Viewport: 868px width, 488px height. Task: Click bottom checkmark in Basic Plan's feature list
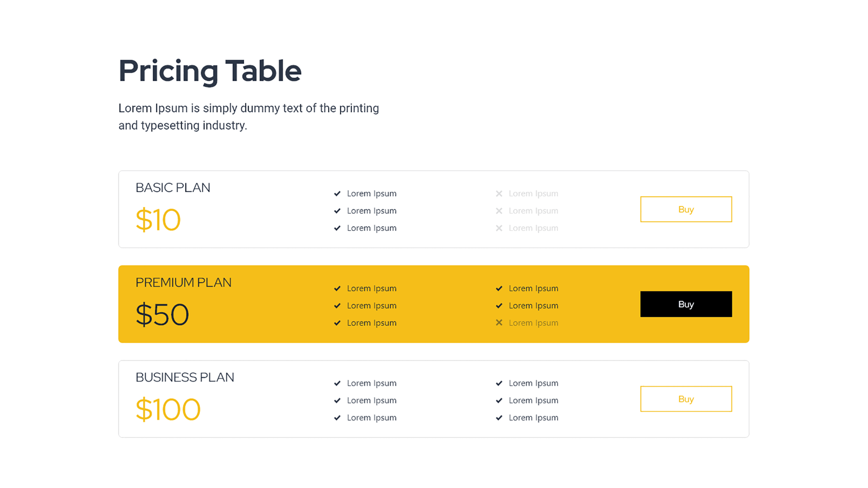pyautogui.click(x=337, y=228)
